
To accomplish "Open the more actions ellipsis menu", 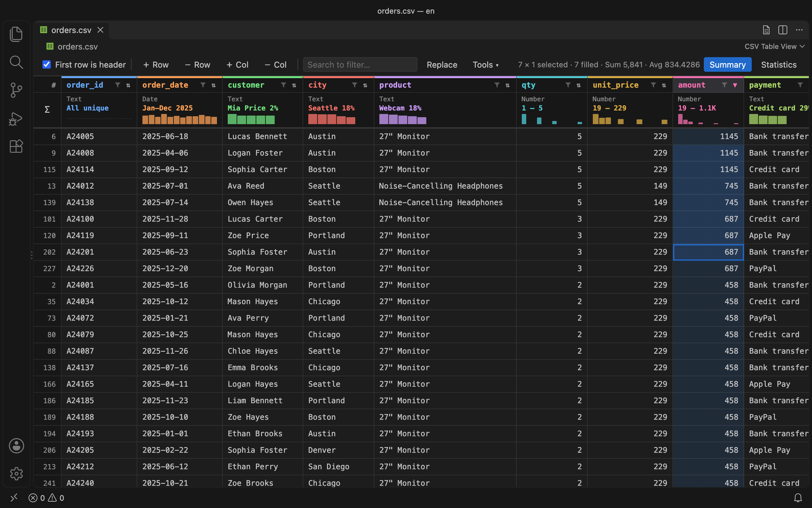I will click(x=799, y=30).
